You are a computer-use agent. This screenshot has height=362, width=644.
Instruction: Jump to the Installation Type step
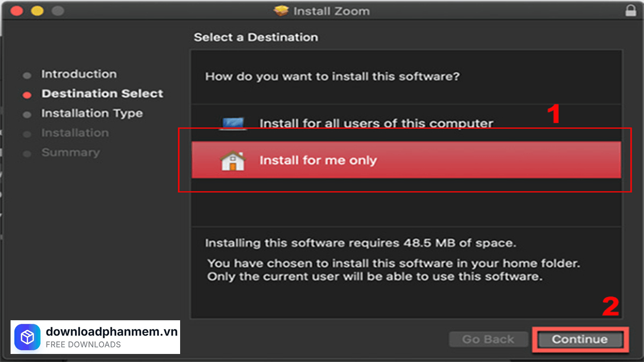[x=92, y=114]
